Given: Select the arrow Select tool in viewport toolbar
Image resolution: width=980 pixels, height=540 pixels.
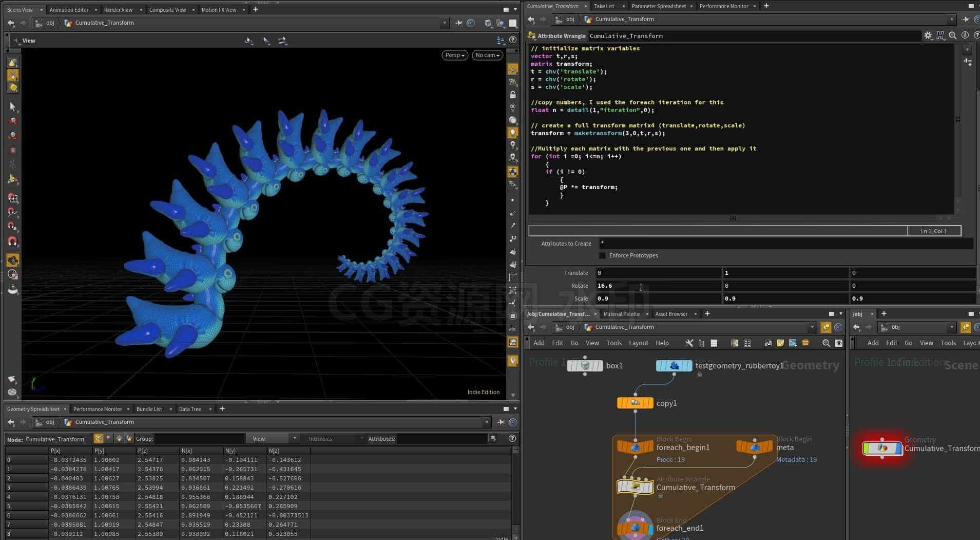Looking at the screenshot, I should [x=13, y=107].
